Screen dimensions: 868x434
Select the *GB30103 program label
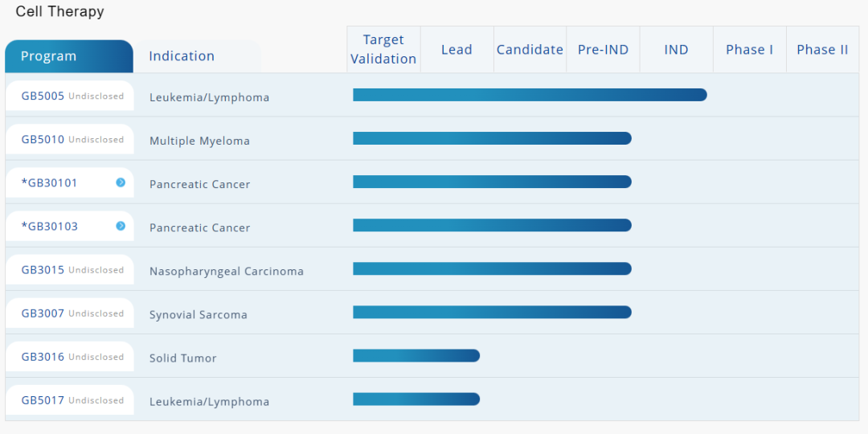point(50,226)
